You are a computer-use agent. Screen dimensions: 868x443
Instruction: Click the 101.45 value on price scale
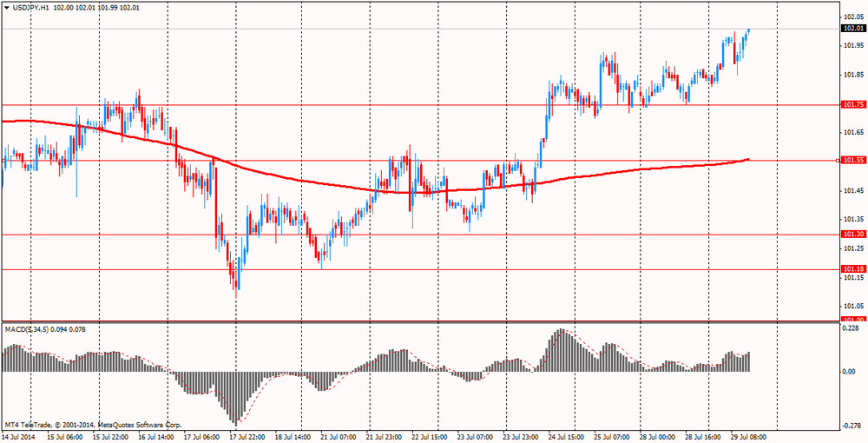(852, 191)
